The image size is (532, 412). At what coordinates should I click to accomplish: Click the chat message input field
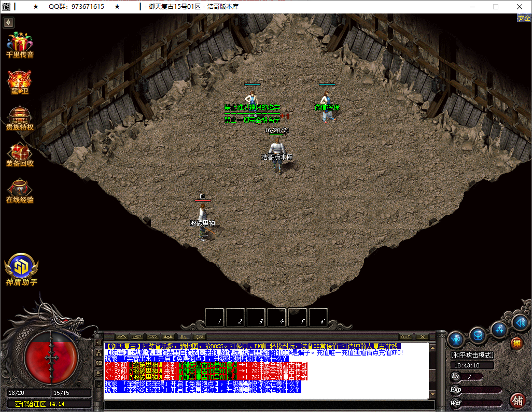coord(270,405)
